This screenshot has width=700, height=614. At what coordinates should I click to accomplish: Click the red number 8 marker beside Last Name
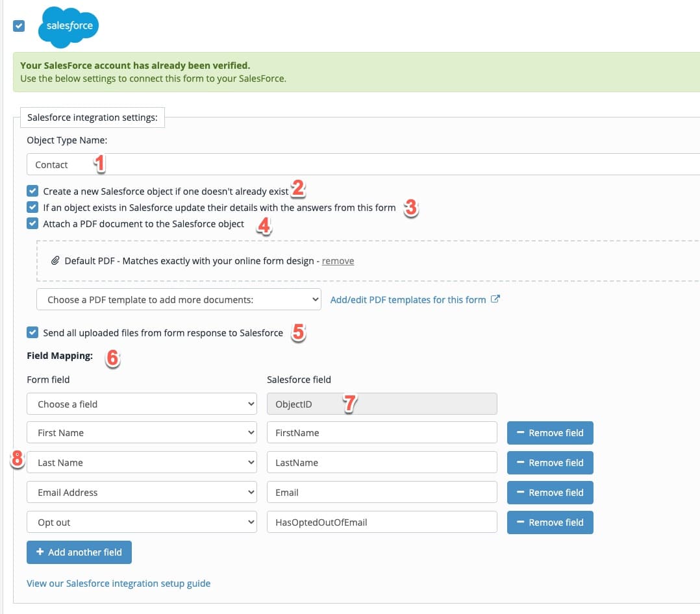18,459
